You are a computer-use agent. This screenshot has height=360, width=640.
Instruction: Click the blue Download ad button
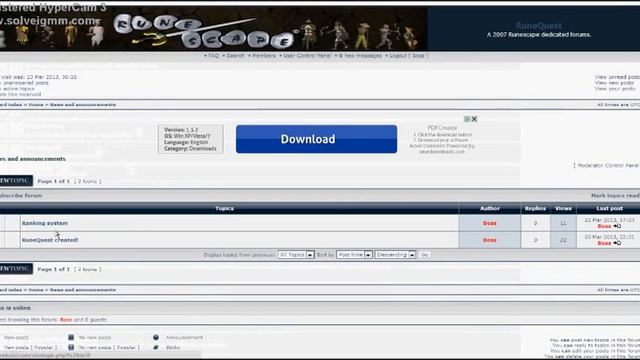pos(316,139)
